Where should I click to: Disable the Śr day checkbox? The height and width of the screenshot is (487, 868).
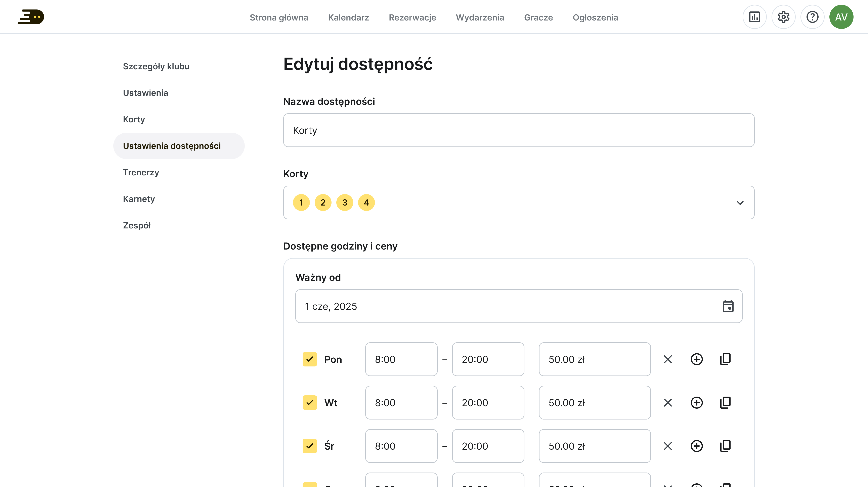pos(309,446)
